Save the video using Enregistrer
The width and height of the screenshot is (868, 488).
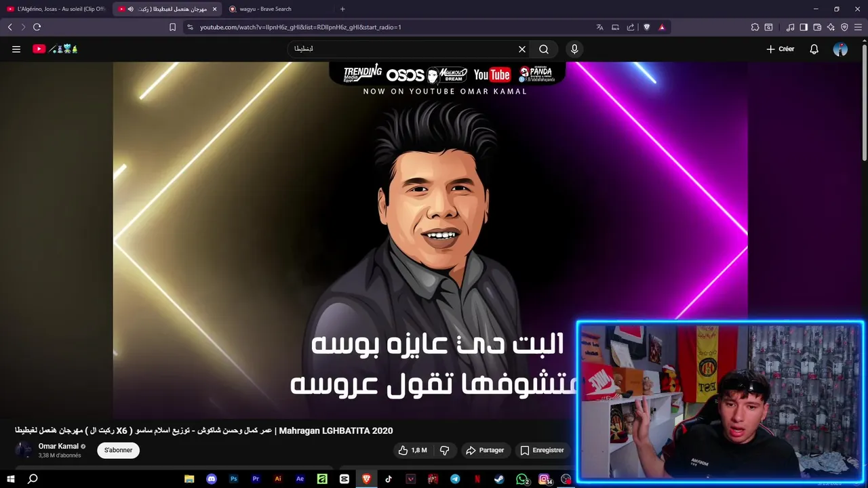[542, 450]
